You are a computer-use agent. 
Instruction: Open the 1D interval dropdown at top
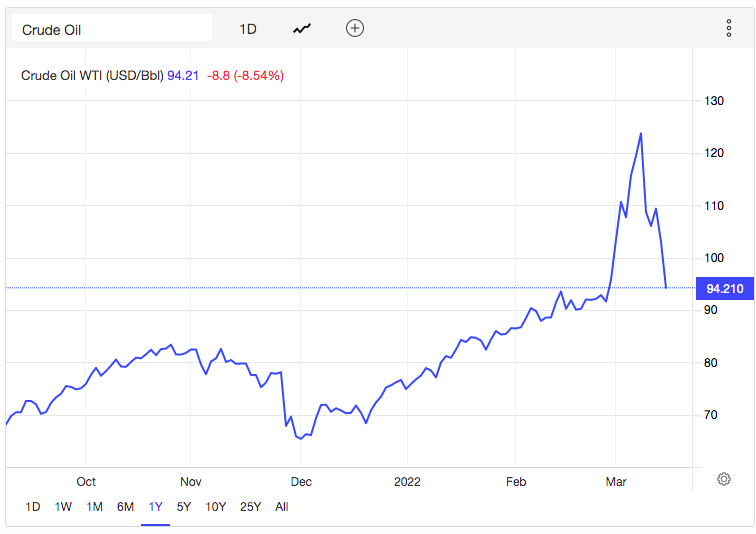(248, 29)
